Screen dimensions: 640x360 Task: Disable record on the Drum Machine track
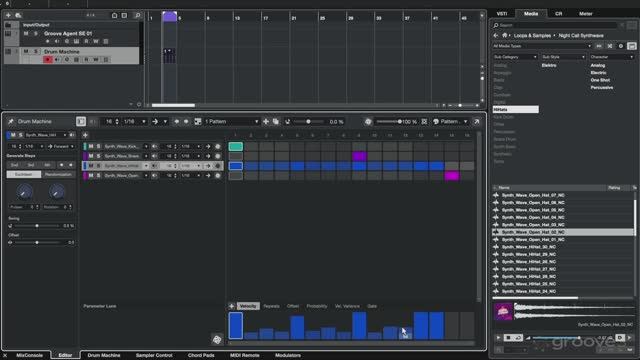[48, 60]
